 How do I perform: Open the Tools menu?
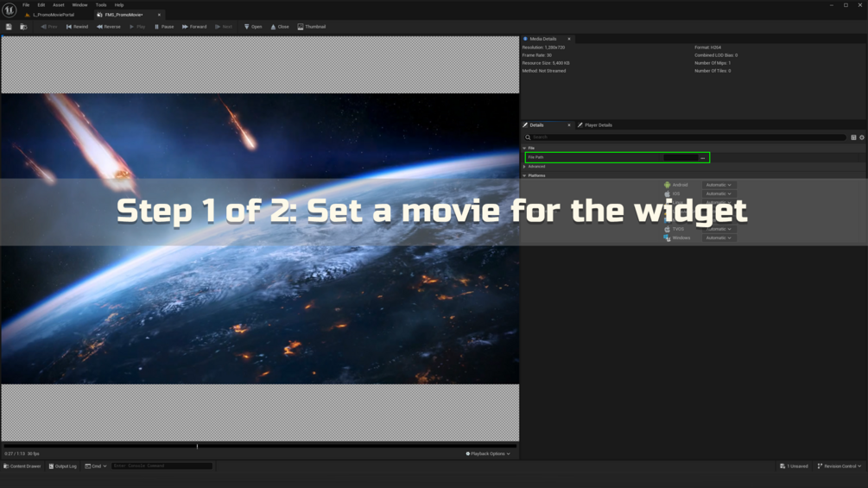click(x=101, y=5)
